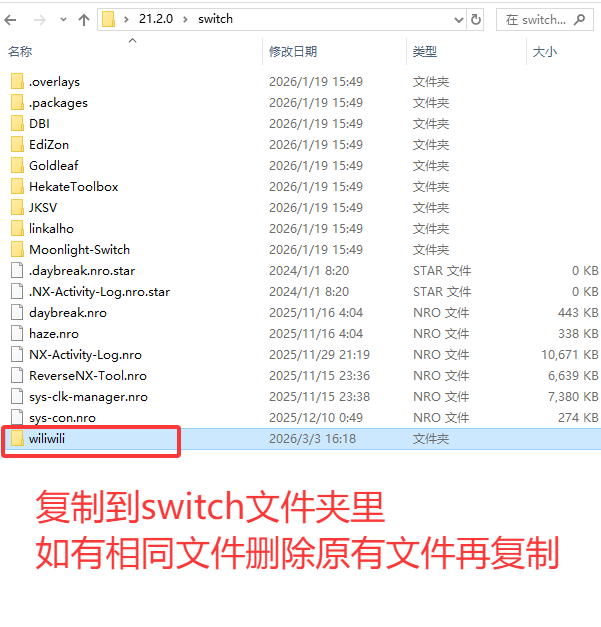Screen dimensions: 601x627
Task: Select the ReverseNX-Tool.nro file icon
Action: tap(17, 375)
